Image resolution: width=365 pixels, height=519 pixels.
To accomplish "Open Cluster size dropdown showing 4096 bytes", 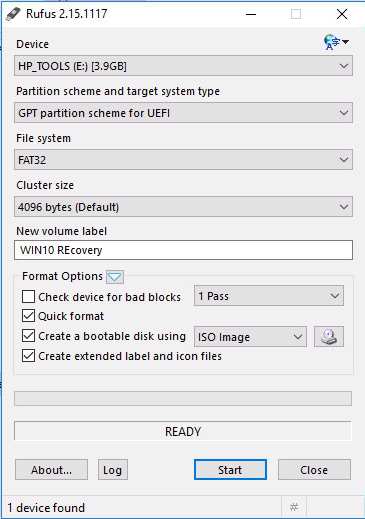I will pos(183,207).
